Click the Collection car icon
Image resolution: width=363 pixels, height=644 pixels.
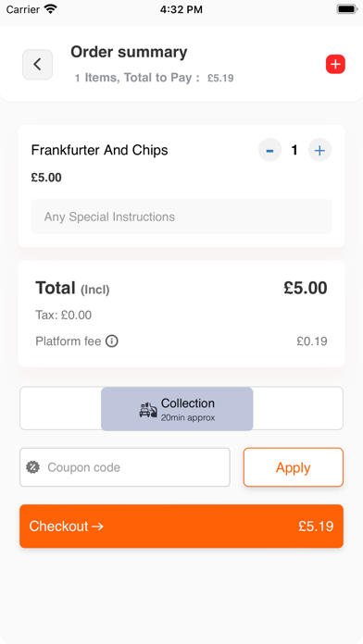pos(148,410)
